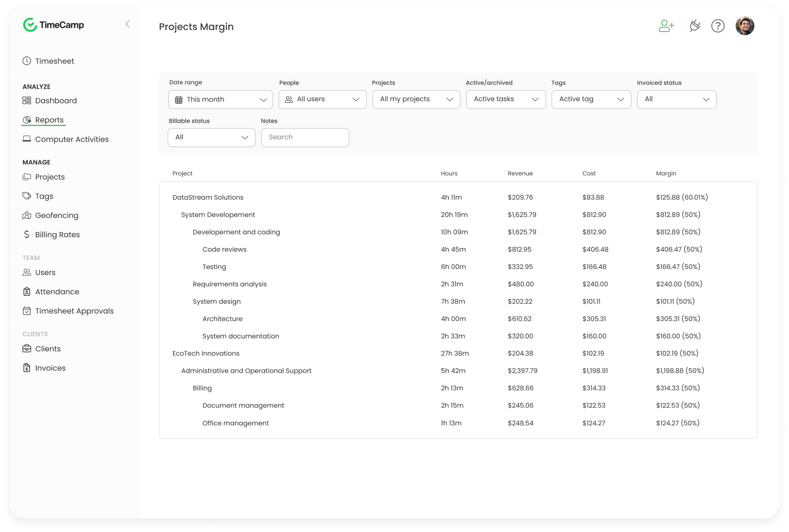Sort by the Revenue column header
789x532 pixels.
coord(521,173)
